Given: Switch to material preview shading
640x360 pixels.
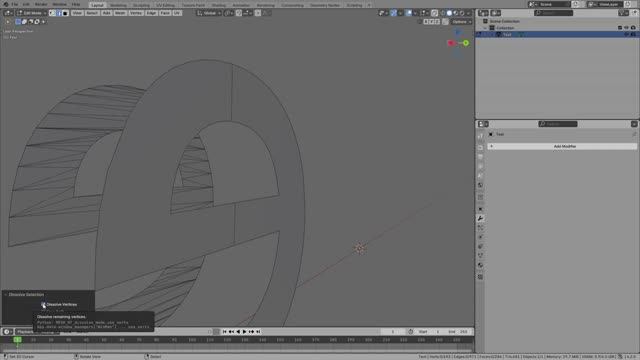Looking at the screenshot, I should (x=456, y=13).
